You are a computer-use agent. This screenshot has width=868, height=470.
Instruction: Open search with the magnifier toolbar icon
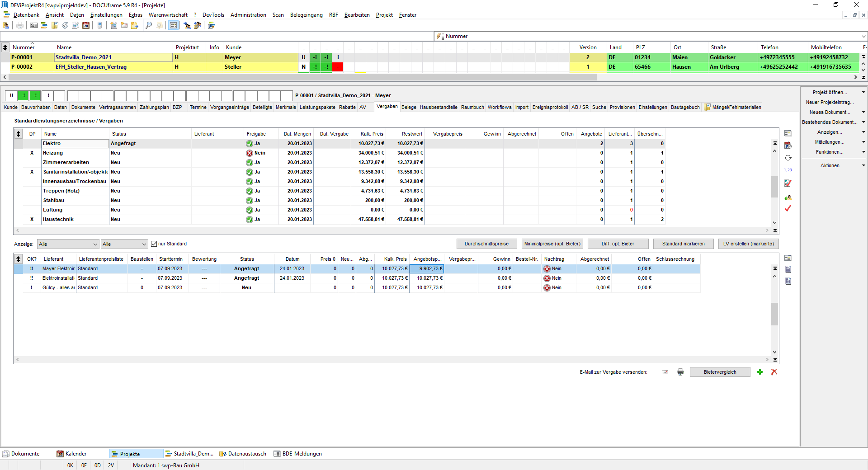149,25
